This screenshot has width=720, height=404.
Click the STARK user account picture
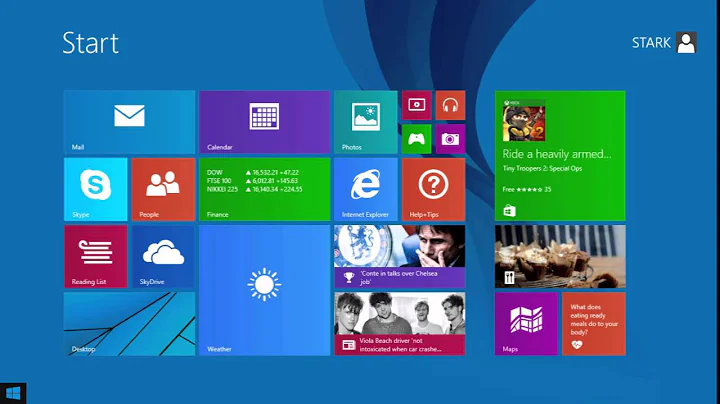click(686, 43)
